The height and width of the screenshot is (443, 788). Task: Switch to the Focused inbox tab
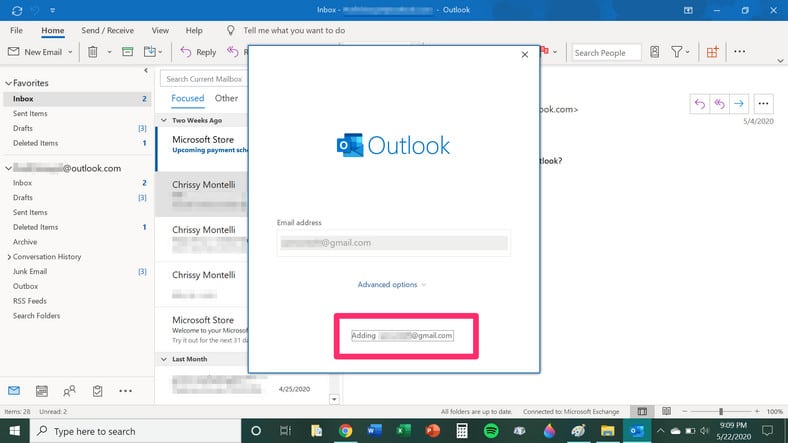point(187,98)
